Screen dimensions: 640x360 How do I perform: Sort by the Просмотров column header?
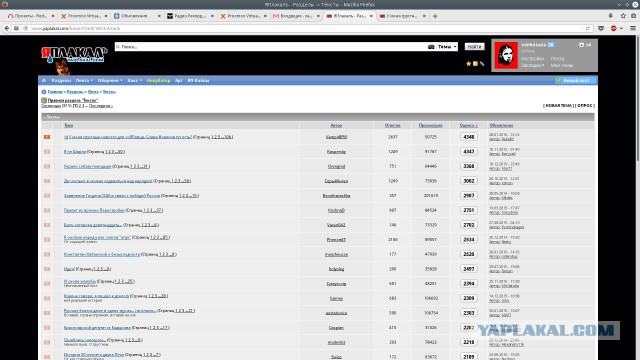pos(430,125)
